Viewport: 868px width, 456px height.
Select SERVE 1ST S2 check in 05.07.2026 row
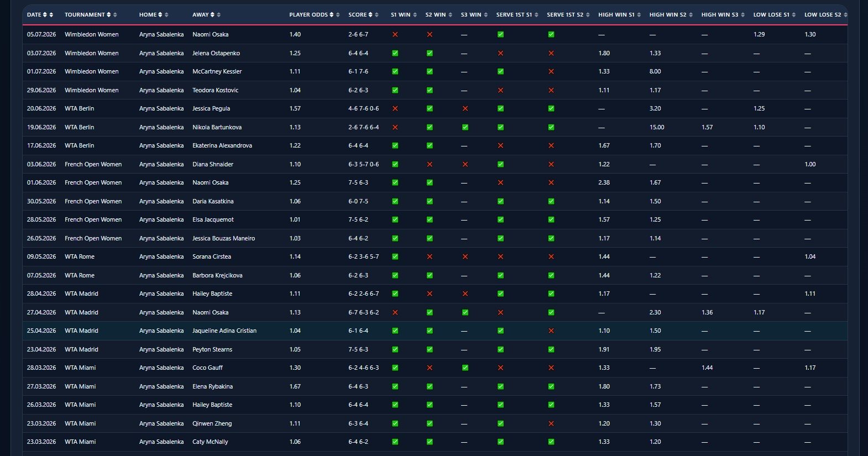coord(551,34)
